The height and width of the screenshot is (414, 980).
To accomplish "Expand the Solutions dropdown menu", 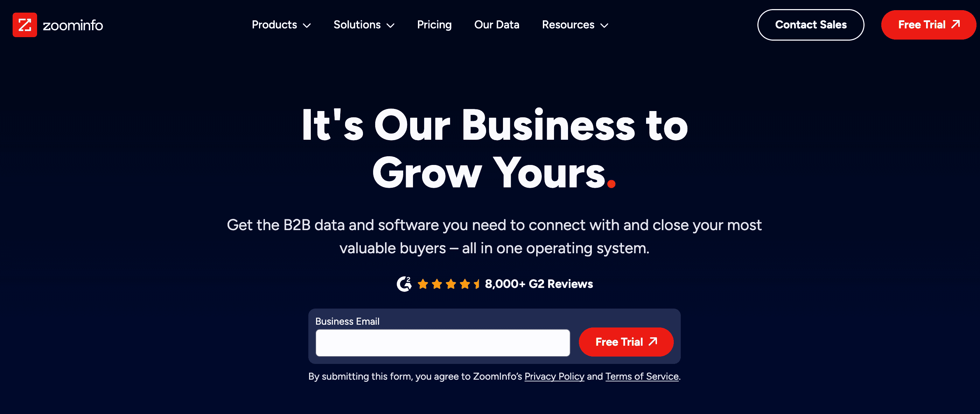I will tap(364, 25).
